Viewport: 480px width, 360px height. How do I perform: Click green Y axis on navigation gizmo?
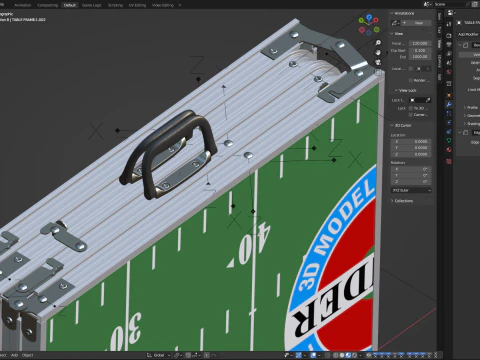(x=361, y=20)
